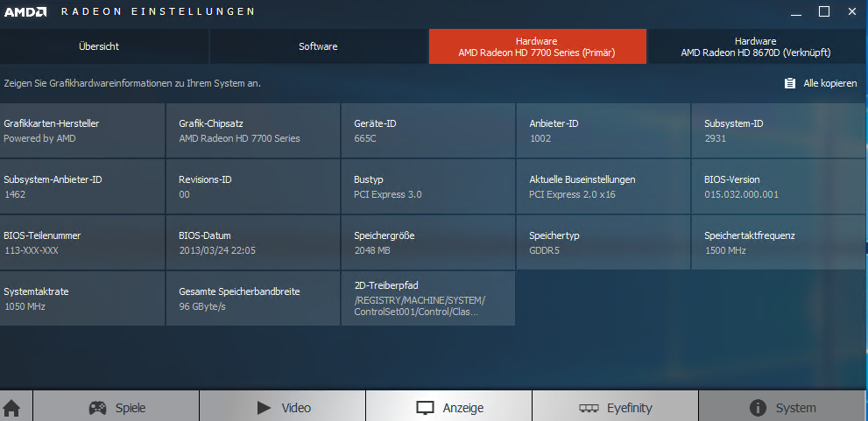Click the 'RADEON EINSTELLUNGEN' title text
This screenshot has width=868, height=421.
tap(159, 11)
